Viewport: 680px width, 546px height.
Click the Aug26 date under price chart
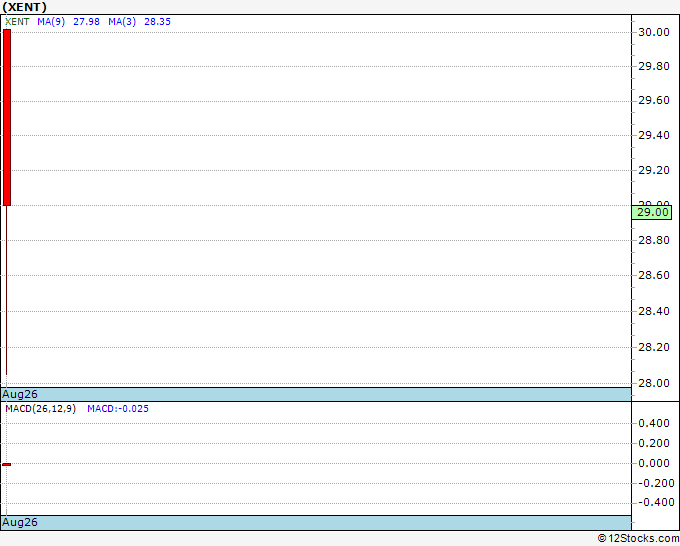point(20,394)
